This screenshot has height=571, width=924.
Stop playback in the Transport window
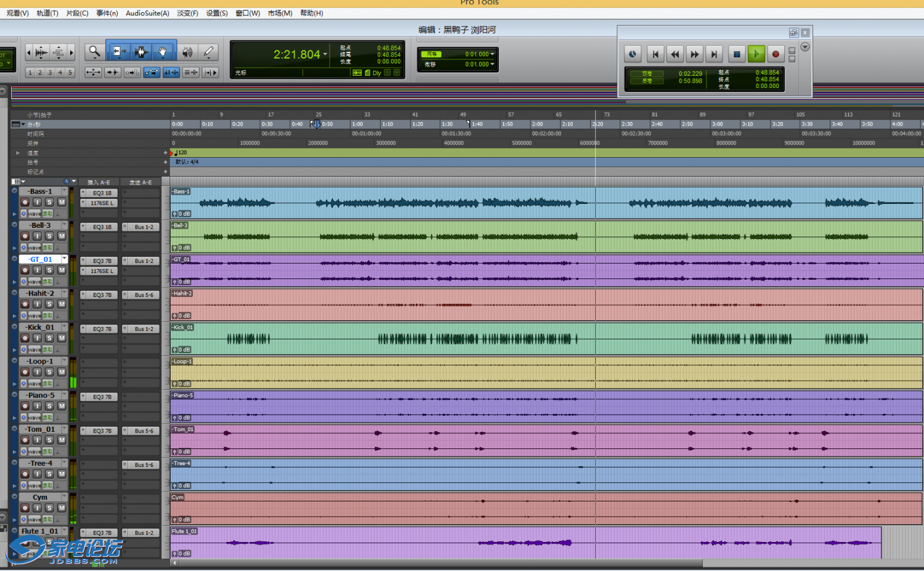pyautogui.click(x=737, y=54)
